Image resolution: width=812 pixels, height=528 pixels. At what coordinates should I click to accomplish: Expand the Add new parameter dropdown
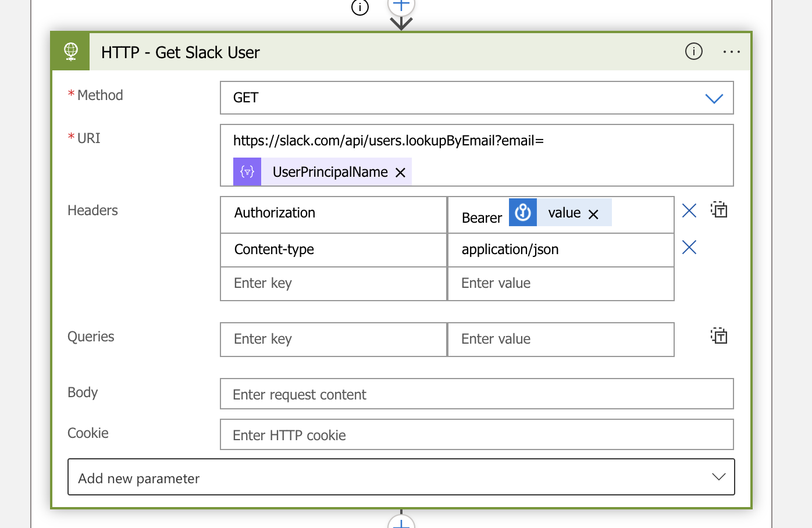point(718,477)
